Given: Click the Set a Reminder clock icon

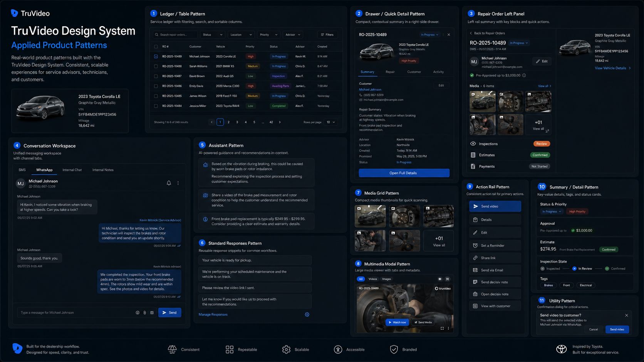Looking at the screenshot, I should pyautogui.click(x=475, y=245).
